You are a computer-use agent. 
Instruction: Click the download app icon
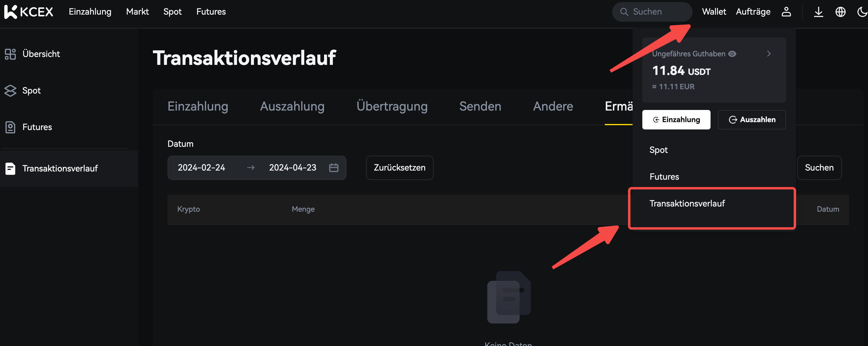click(x=818, y=12)
